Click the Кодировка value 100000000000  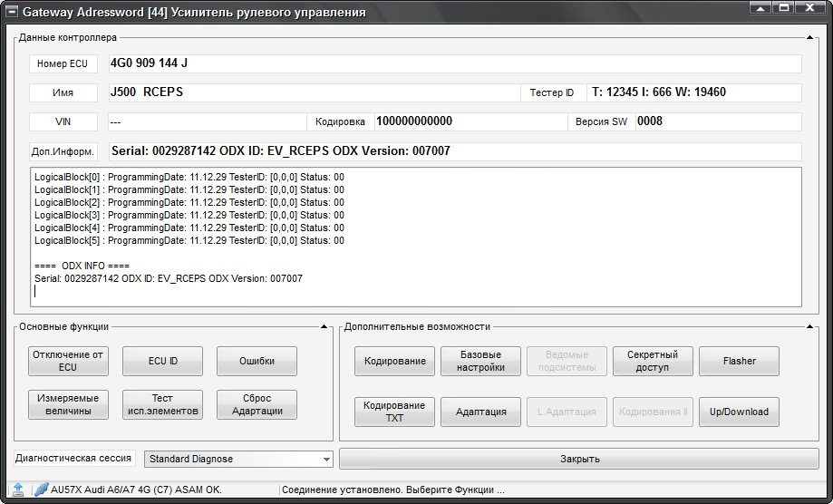(x=471, y=121)
